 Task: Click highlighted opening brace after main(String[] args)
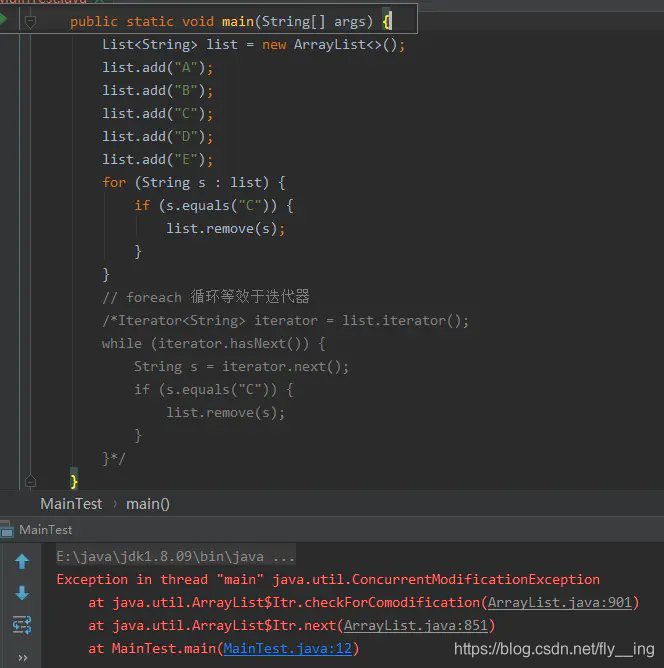(x=386, y=21)
